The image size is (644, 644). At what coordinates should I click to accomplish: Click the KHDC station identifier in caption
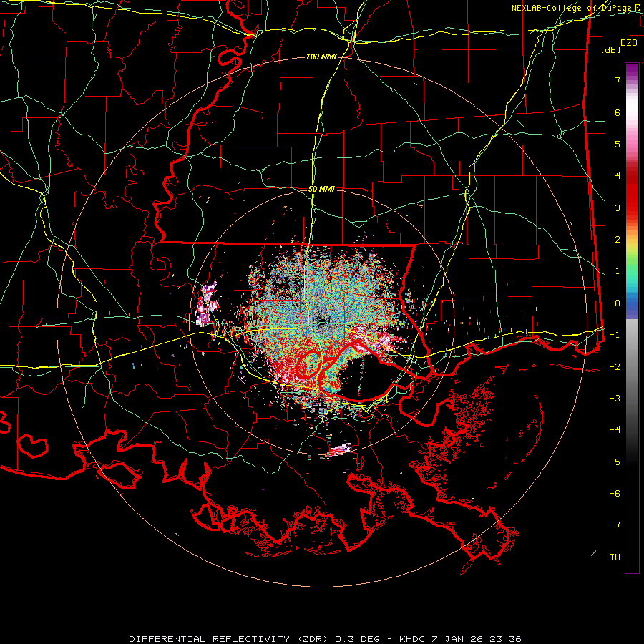click(413, 639)
